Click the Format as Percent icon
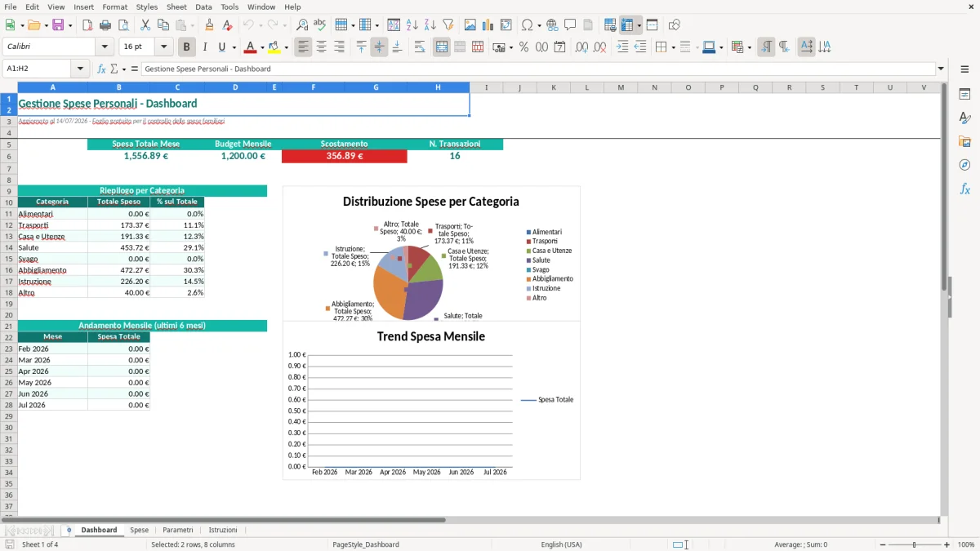Viewport: 980px width, 551px height. (523, 47)
